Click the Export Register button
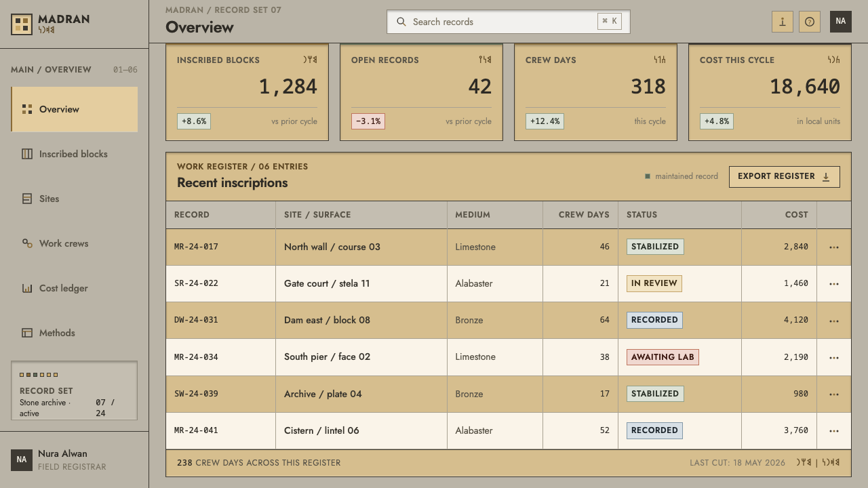This screenshot has width=868, height=488. tap(785, 176)
